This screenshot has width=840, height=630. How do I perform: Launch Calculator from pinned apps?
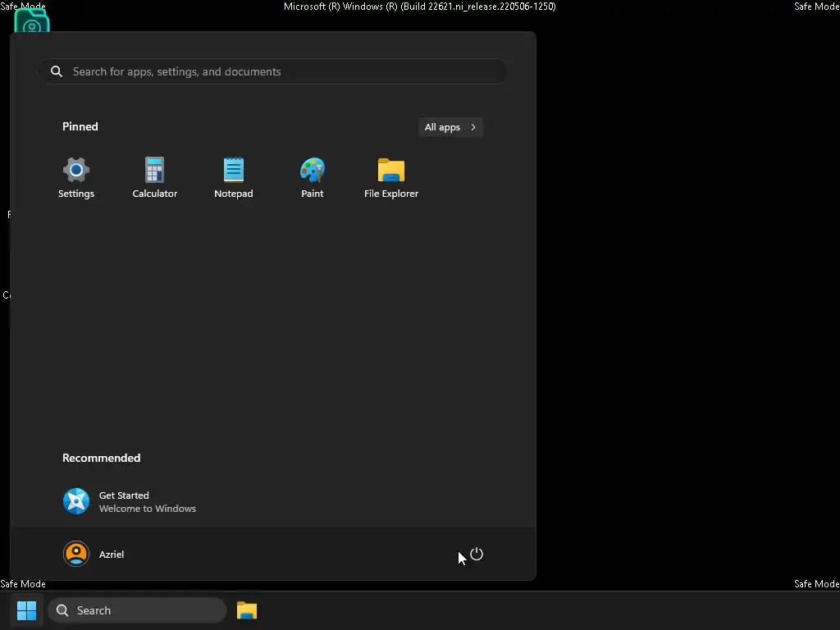point(155,178)
